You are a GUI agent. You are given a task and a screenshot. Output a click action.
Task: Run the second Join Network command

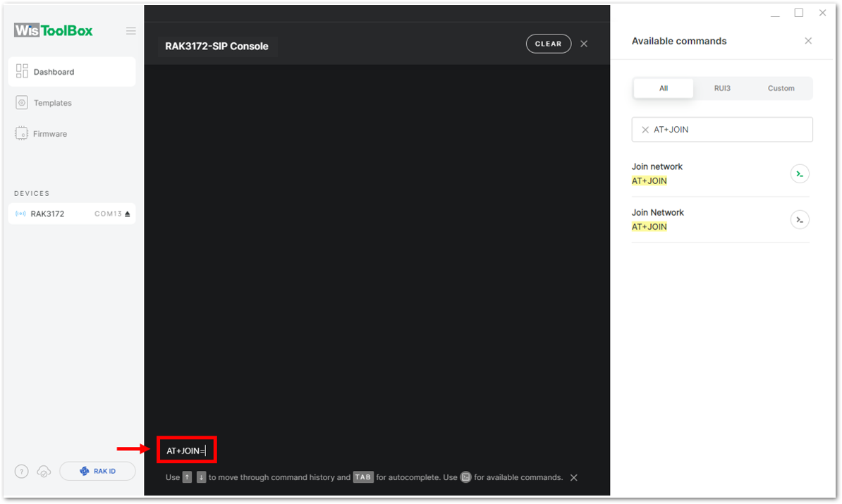pyautogui.click(x=800, y=219)
